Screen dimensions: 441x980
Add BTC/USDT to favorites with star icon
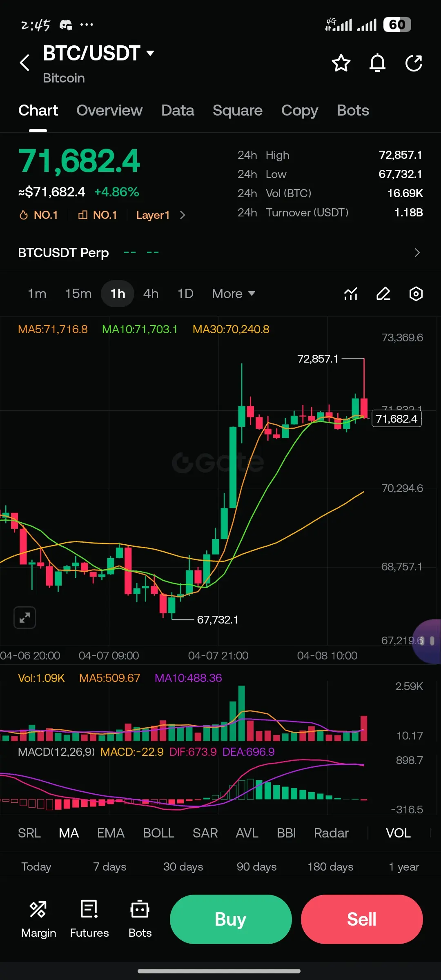tap(341, 63)
